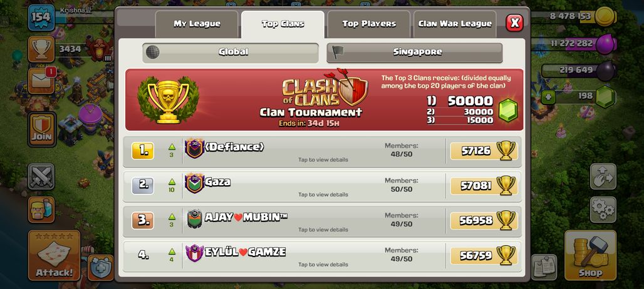Open the Clan War League tab
The width and height of the screenshot is (644, 289).
(455, 24)
